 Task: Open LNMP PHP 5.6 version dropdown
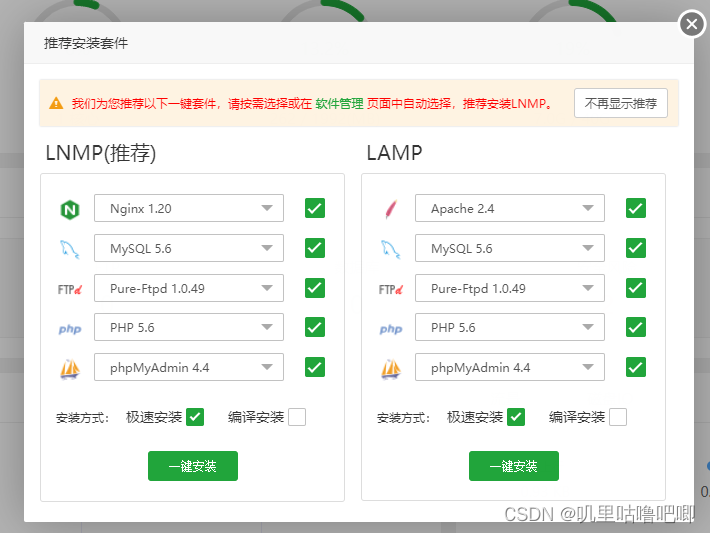click(x=189, y=327)
